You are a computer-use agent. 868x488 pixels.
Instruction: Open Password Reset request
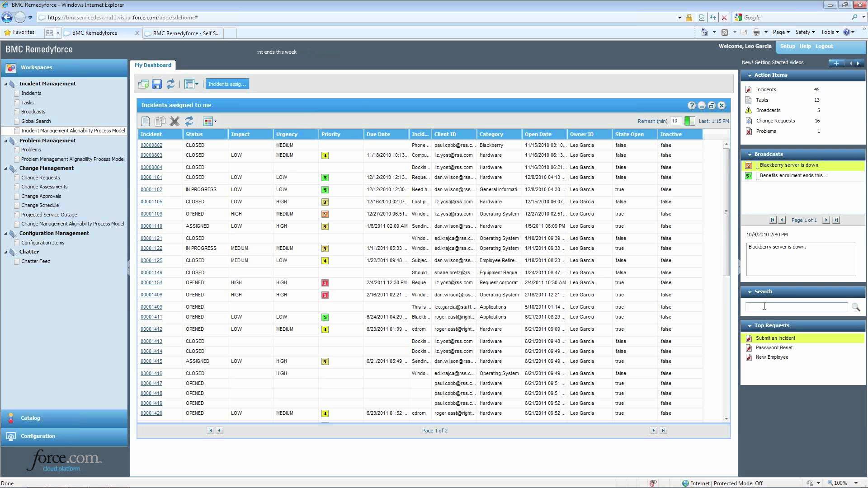774,347
